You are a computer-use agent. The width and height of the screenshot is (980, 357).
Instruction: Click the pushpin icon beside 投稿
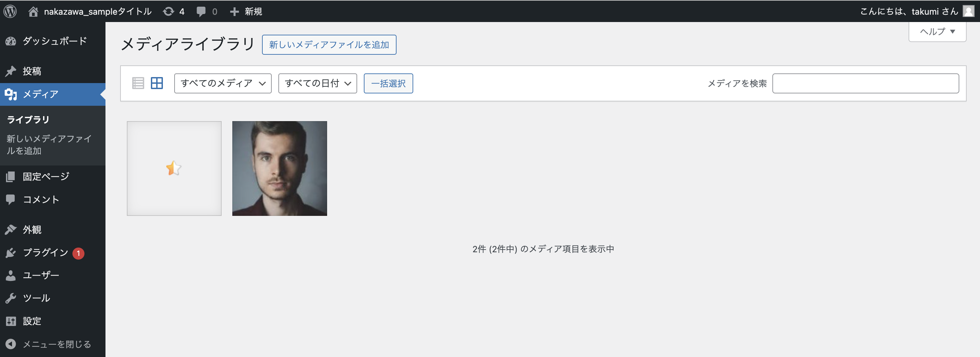(11, 71)
